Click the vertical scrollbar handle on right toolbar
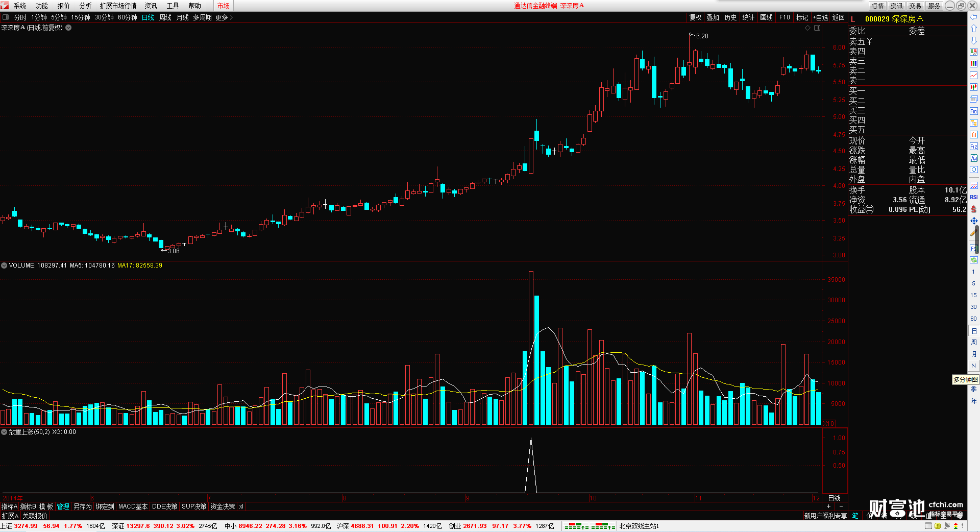Viewport: 980px width, 532px height. [x=977, y=240]
